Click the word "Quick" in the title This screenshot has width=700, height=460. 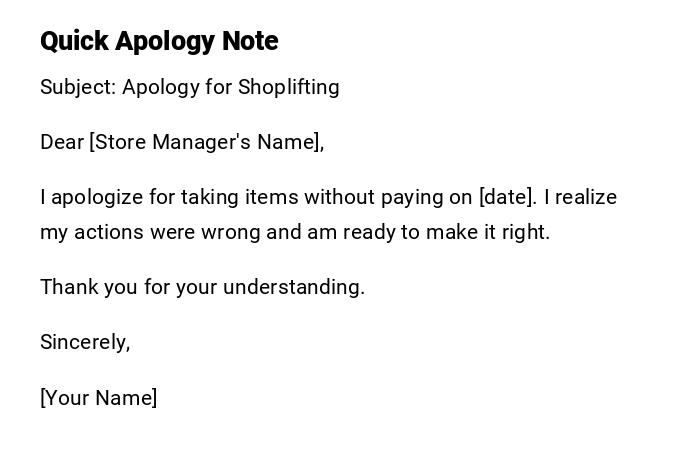point(74,41)
